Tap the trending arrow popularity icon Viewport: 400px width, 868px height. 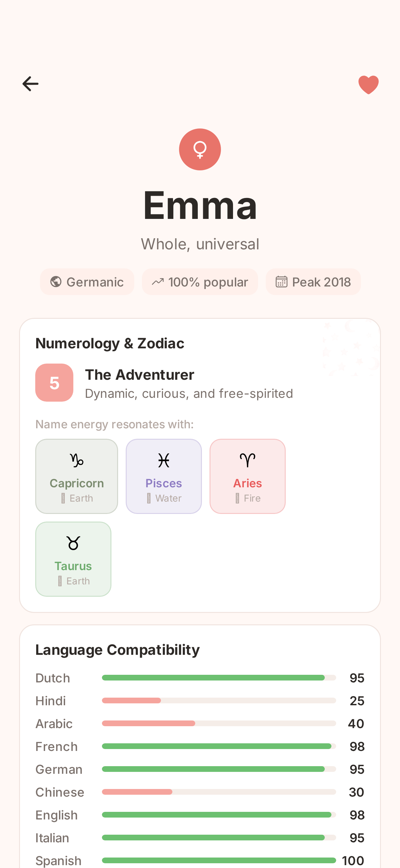tap(158, 282)
